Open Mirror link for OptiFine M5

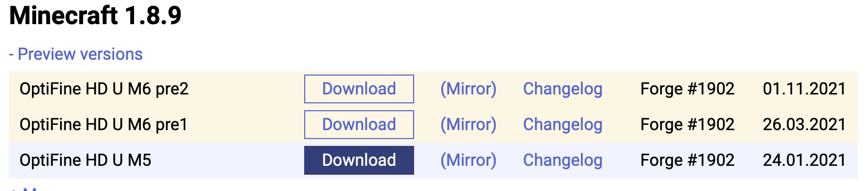[x=468, y=160]
